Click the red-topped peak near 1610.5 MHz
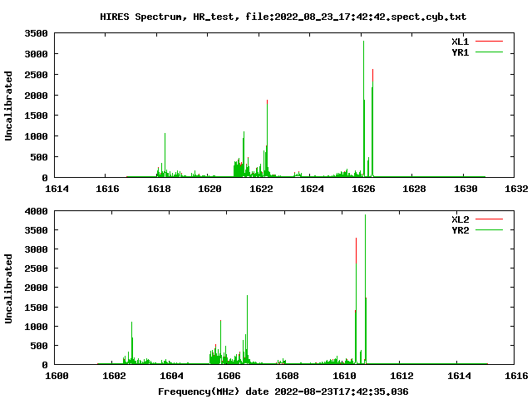 [356, 301]
